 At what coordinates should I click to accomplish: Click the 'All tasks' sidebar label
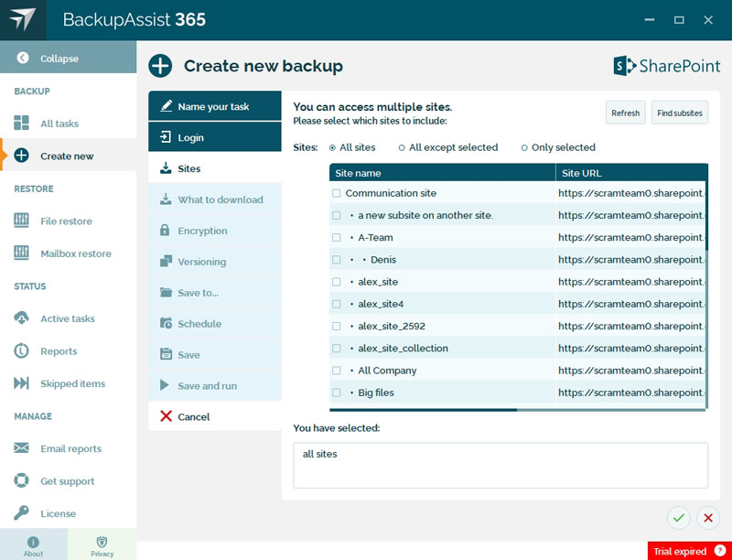(x=59, y=124)
